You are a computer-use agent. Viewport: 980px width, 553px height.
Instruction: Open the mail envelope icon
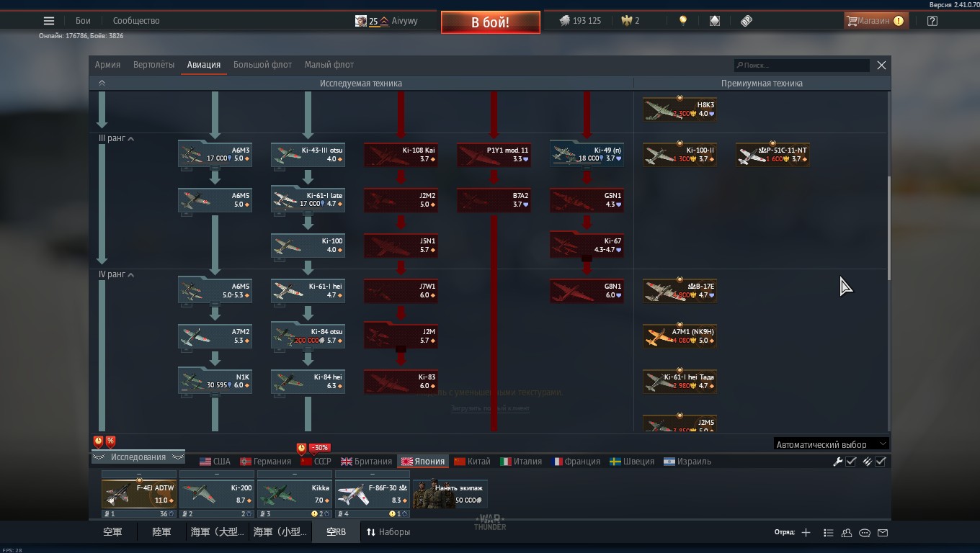pyautogui.click(x=883, y=533)
